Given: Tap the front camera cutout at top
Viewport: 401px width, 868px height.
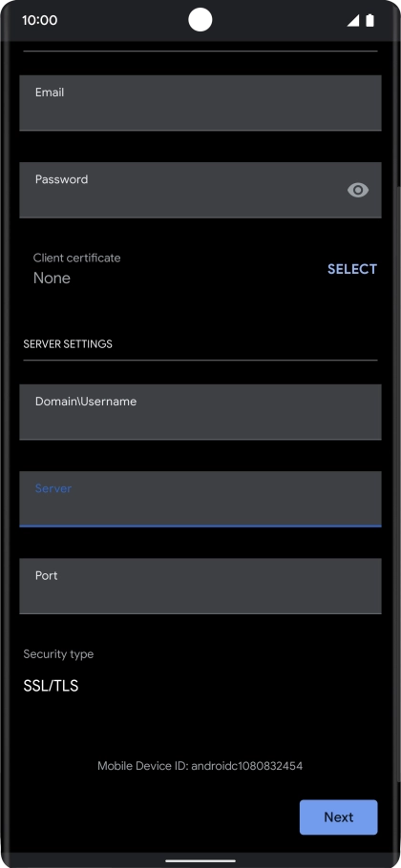Looking at the screenshot, I should coord(200,20).
